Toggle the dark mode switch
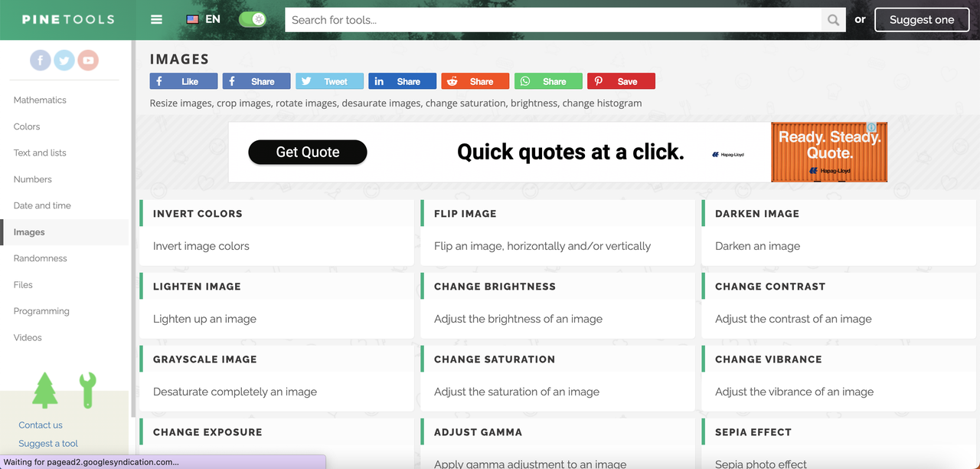This screenshot has height=469, width=980. [252, 19]
